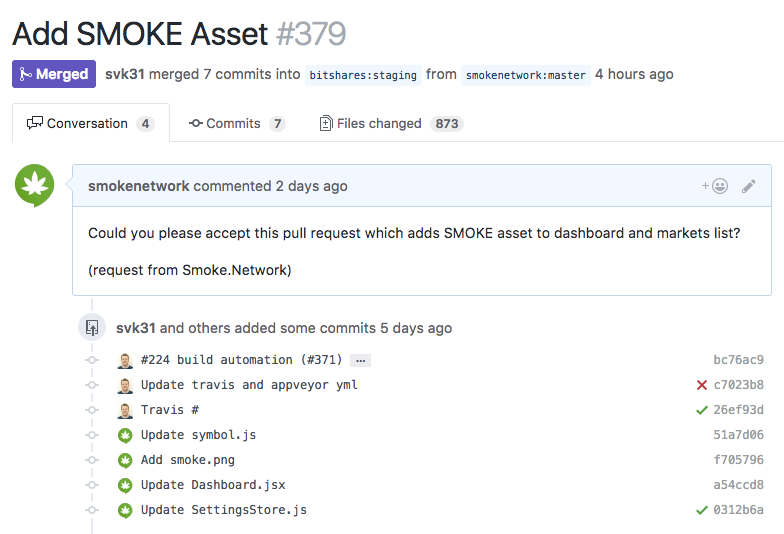The image size is (784, 534).
Task: Click the pushed commits timeline icon
Action: (x=92, y=328)
